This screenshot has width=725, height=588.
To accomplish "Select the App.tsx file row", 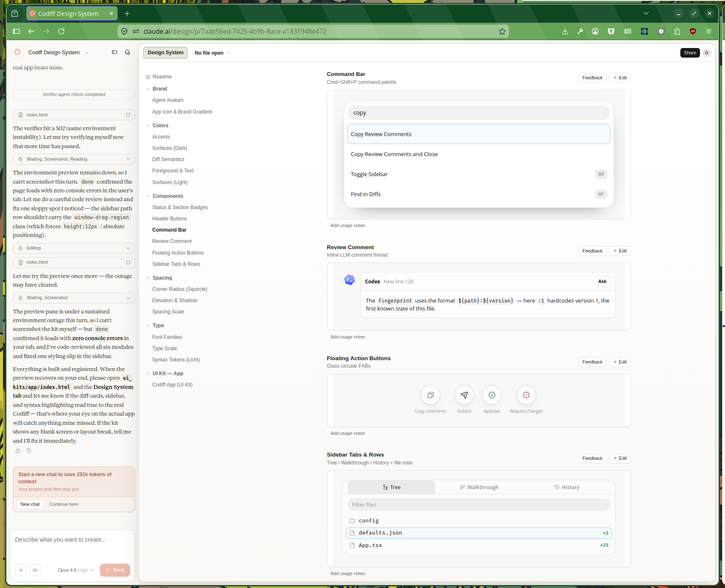I will [x=478, y=545].
